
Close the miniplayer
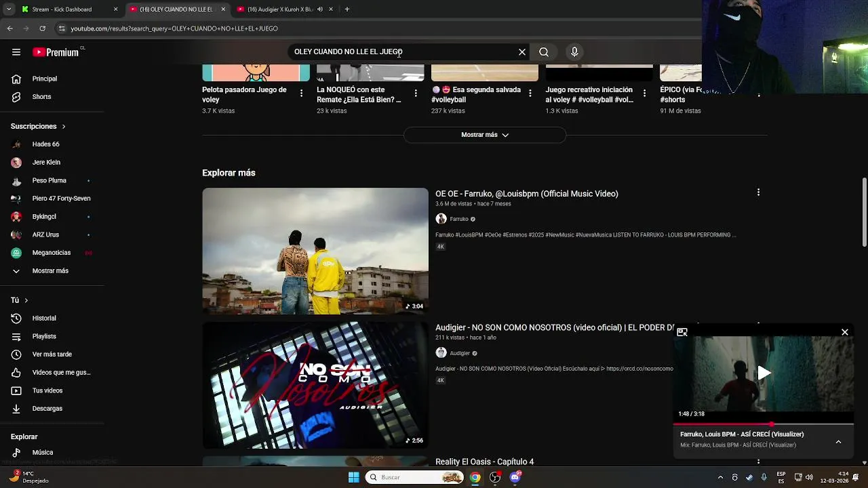pyautogui.click(x=845, y=332)
